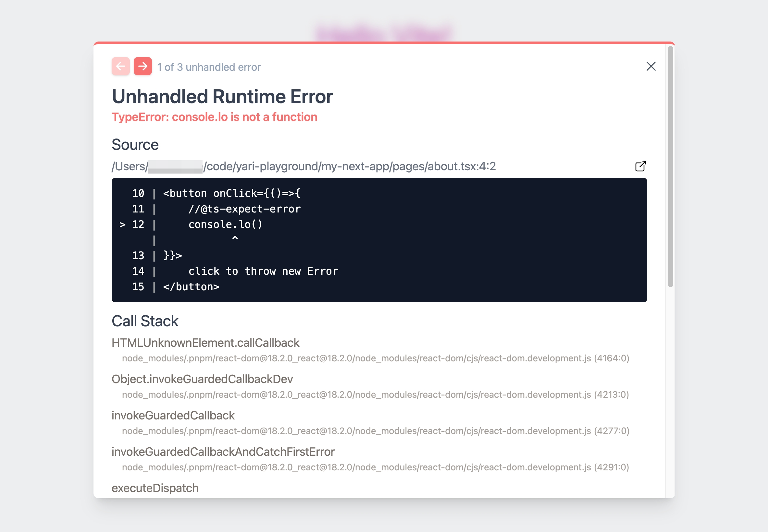This screenshot has width=768, height=532.
Task: Click the about.tsx source file path
Action: [x=303, y=166]
